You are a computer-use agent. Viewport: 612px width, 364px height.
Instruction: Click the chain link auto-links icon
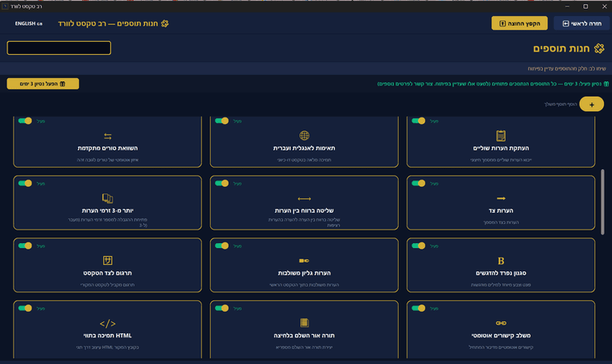pos(501,324)
